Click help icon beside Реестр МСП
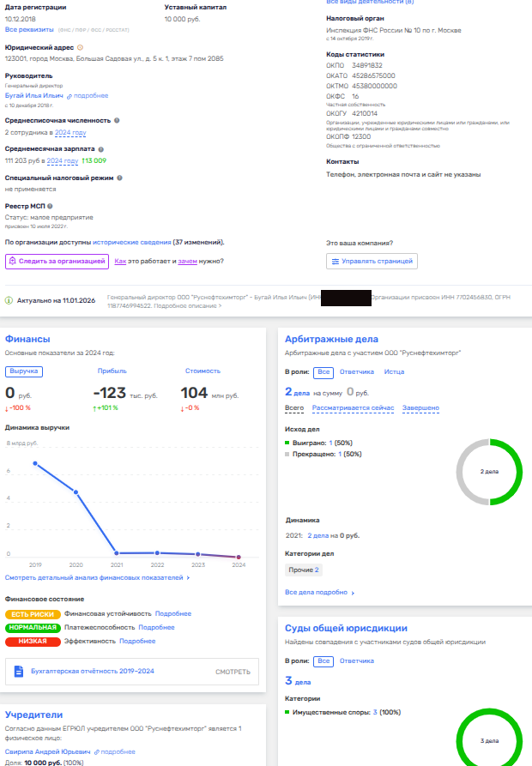The width and height of the screenshot is (532, 766). click(51, 206)
